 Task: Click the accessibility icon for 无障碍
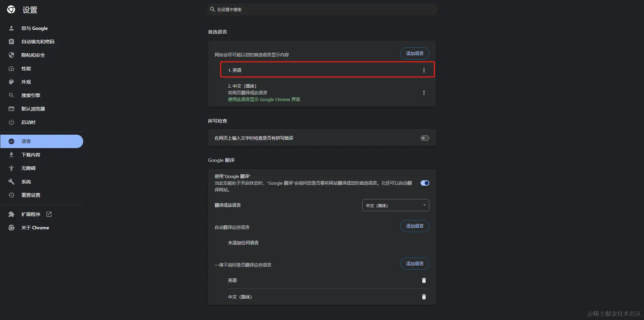tap(11, 168)
